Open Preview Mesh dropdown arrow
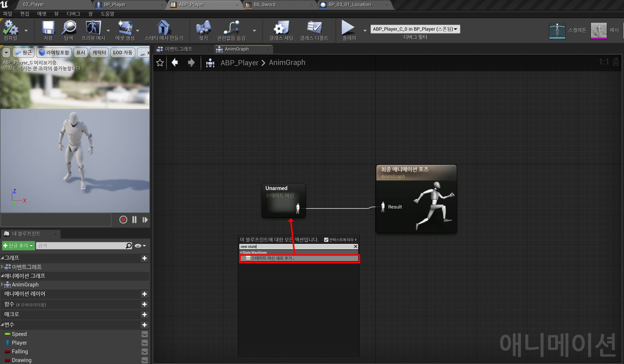The width and height of the screenshot is (624, 364). tap(108, 31)
